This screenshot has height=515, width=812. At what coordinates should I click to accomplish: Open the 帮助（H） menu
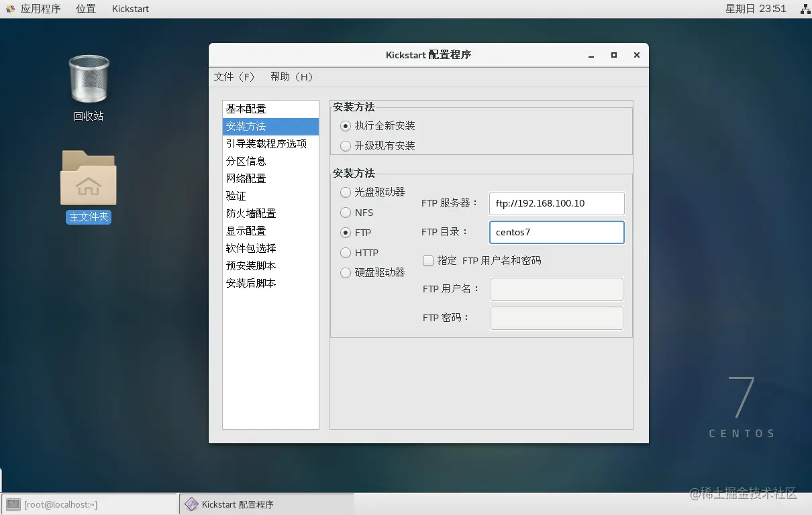(292, 76)
